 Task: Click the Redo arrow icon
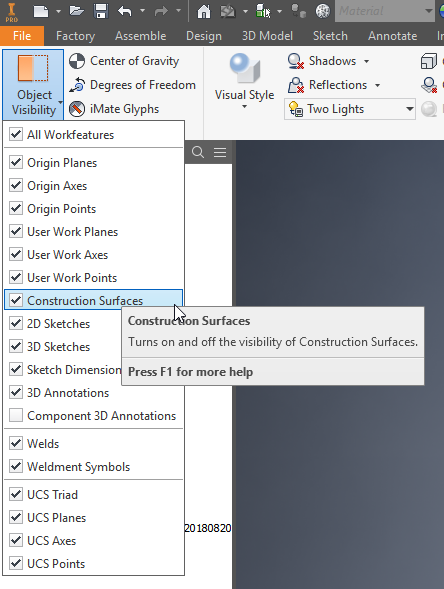pyautogui.click(x=161, y=11)
